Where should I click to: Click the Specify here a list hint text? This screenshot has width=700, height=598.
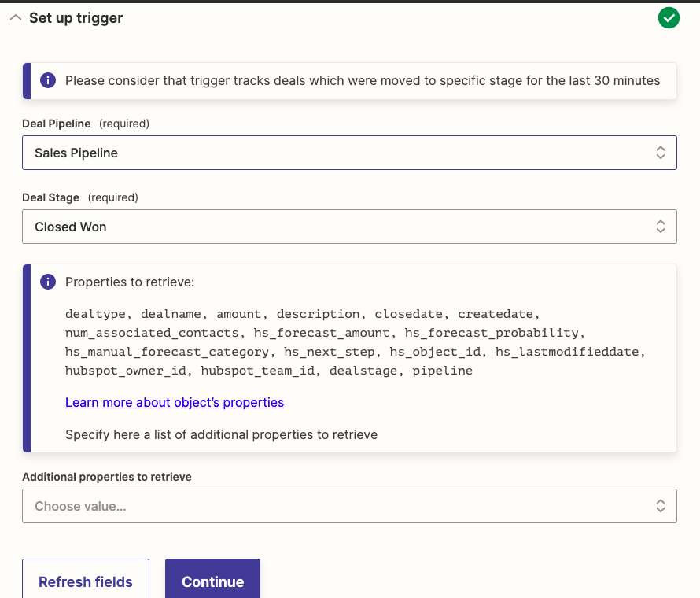[221, 434]
